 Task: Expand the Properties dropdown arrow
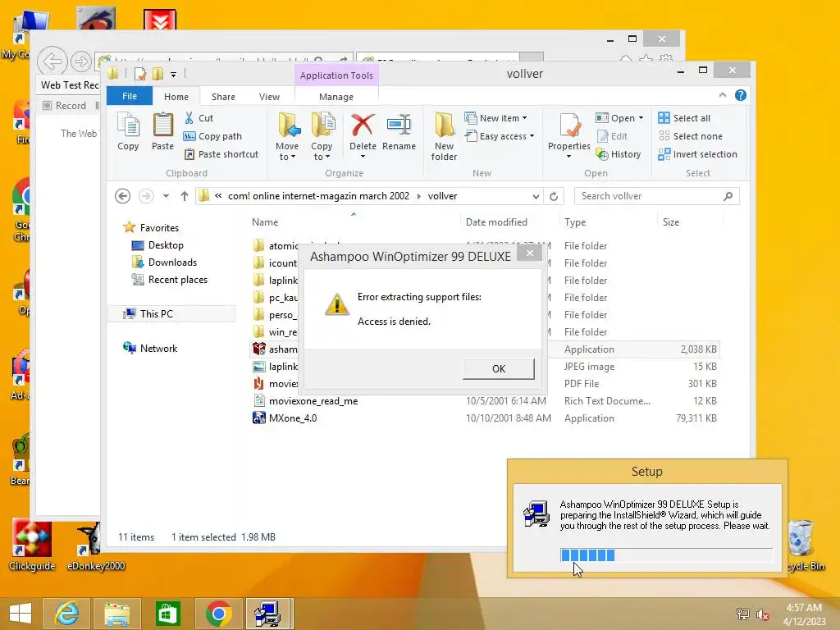pyautogui.click(x=569, y=157)
